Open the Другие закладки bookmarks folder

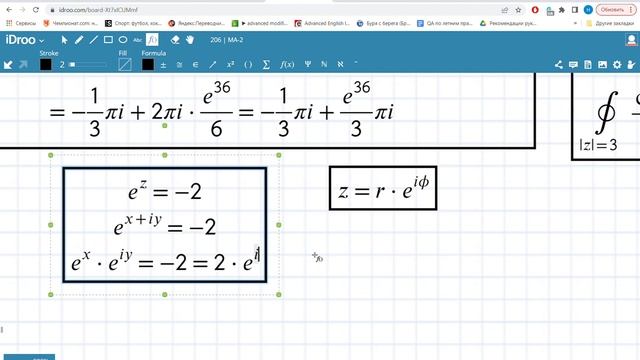(x=610, y=24)
